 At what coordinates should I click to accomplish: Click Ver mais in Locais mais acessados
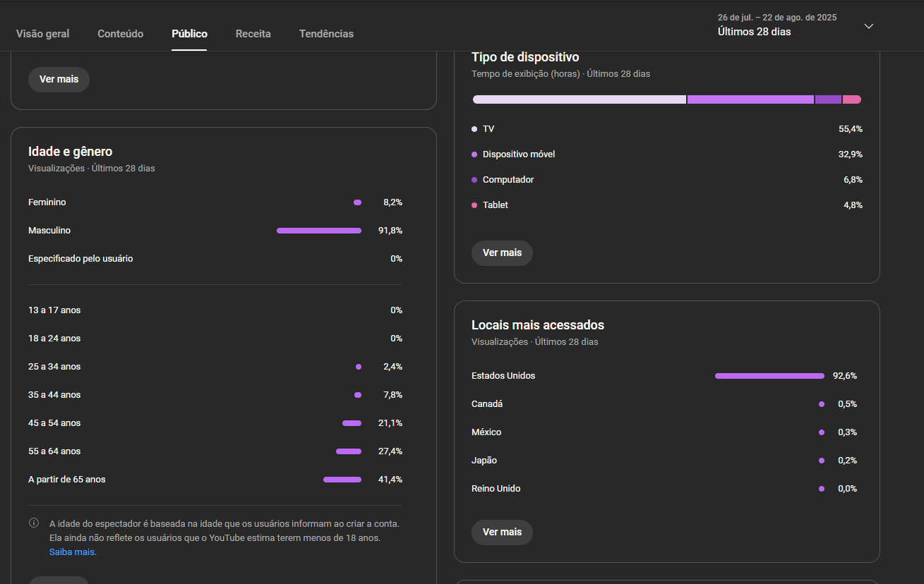click(502, 532)
